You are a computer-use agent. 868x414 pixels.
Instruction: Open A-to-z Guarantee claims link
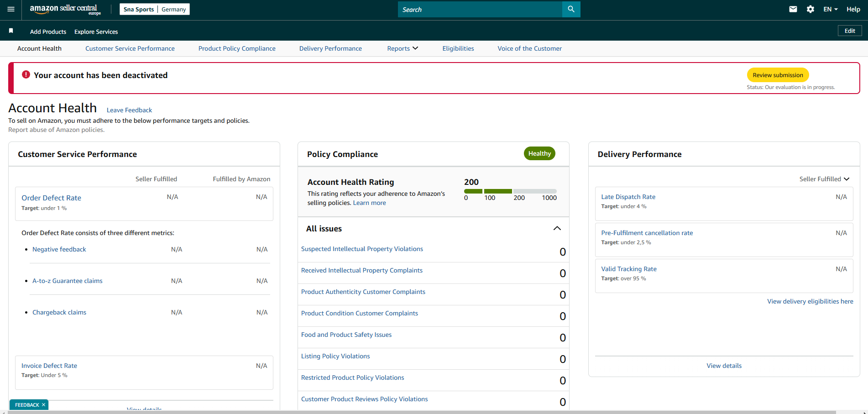[x=67, y=281]
